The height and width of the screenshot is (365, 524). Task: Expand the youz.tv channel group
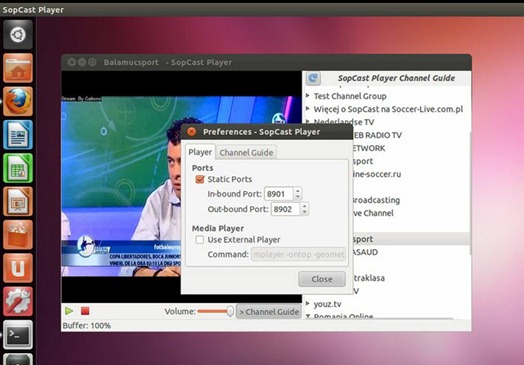308,303
